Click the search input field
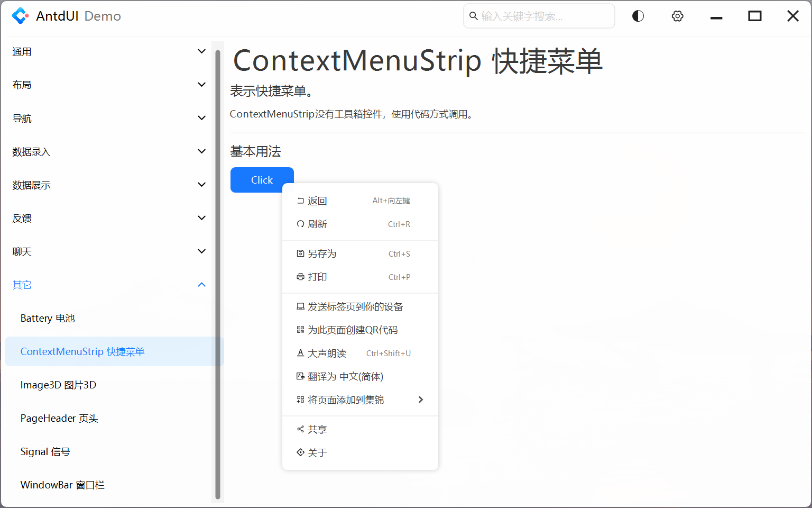812x508 pixels. (x=538, y=16)
